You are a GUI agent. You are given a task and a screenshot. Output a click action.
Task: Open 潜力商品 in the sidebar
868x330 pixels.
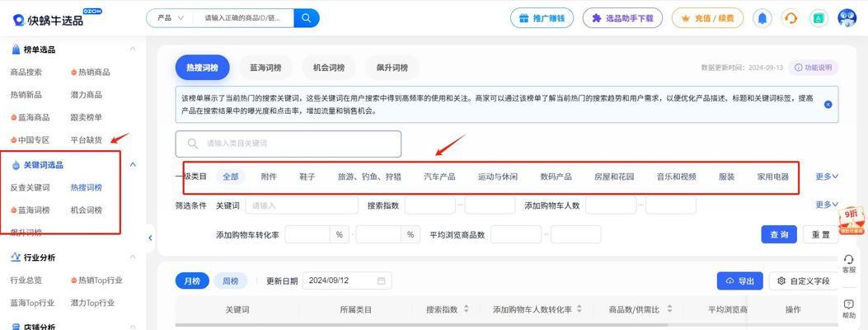point(87,95)
